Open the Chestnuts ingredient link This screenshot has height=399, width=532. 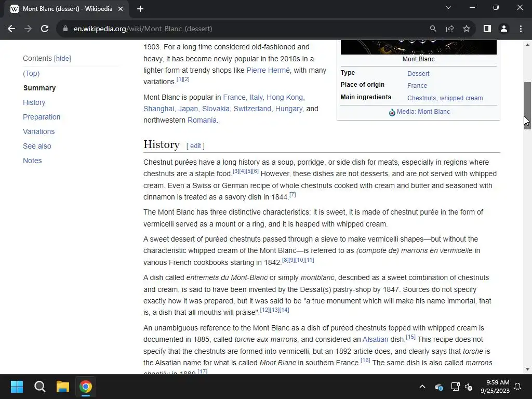pos(422,98)
